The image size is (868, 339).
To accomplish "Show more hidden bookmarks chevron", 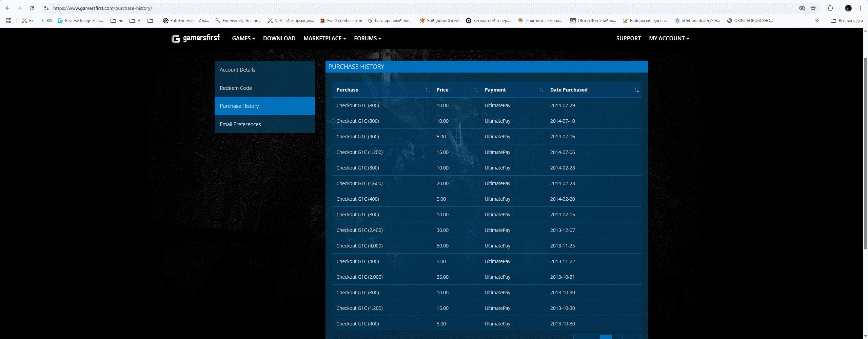I will click(817, 21).
